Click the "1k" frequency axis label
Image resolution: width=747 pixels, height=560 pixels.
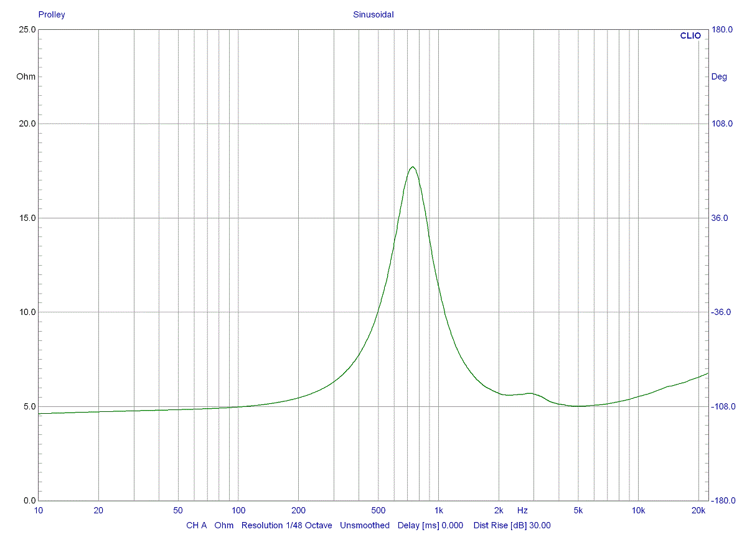pyautogui.click(x=438, y=510)
